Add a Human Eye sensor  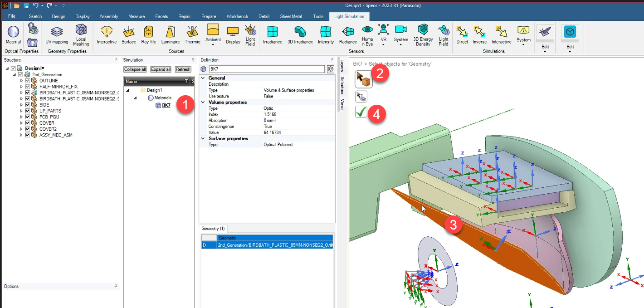point(367,35)
